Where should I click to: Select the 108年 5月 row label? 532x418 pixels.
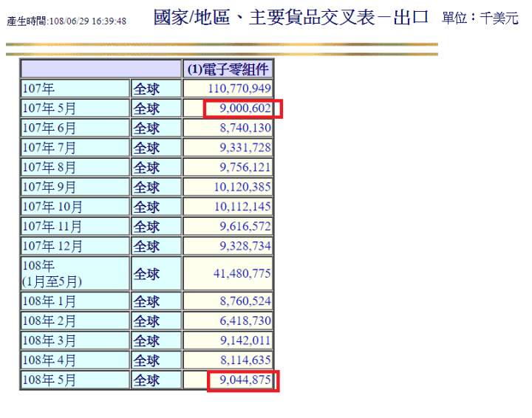click(x=49, y=380)
